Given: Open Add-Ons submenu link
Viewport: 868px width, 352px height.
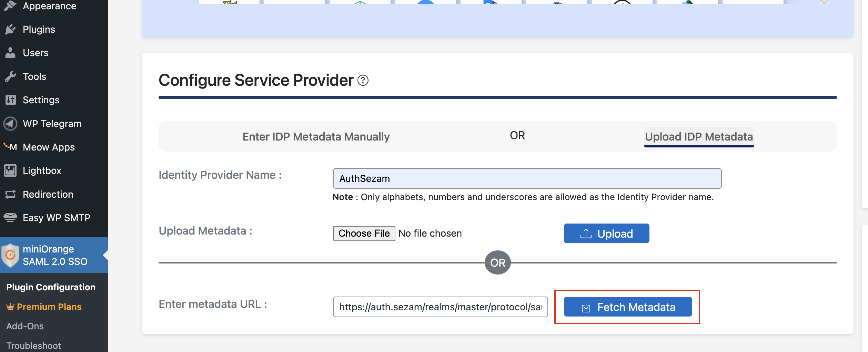Looking at the screenshot, I should [x=25, y=326].
